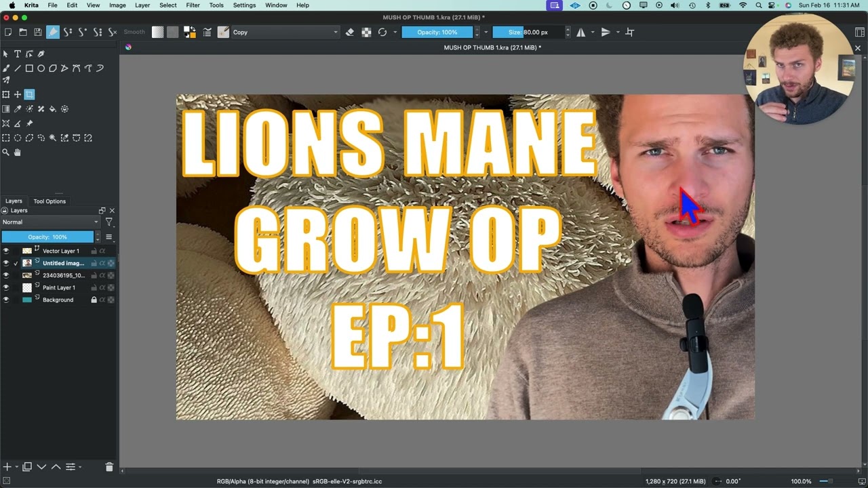Hide the Background layer eye

tap(6, 300)
